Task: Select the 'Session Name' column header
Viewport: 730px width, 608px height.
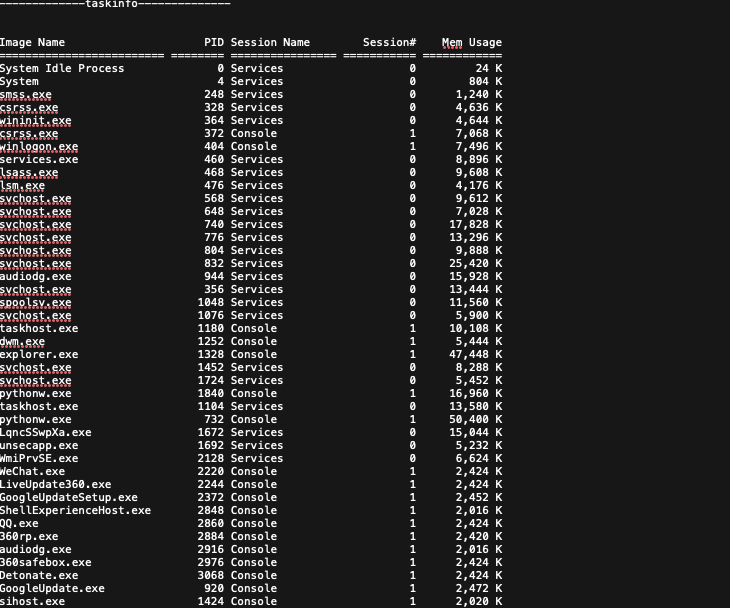Action: pos(270,42)
